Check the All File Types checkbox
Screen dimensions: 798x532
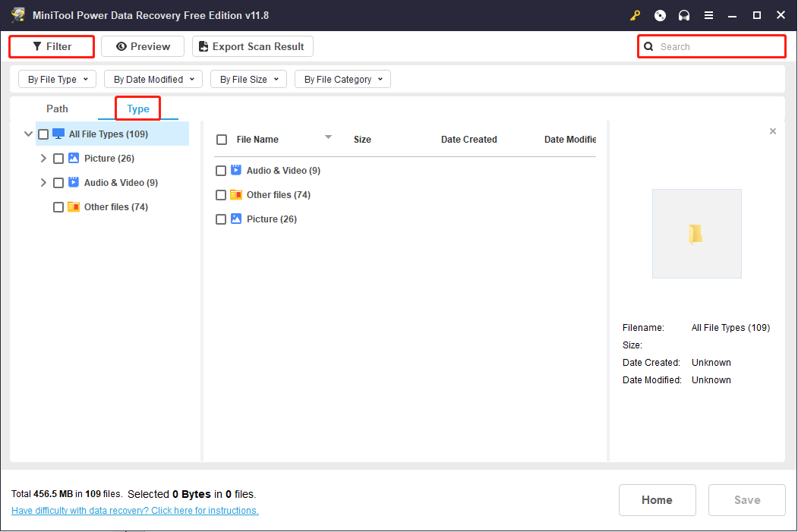coord(43,134)
